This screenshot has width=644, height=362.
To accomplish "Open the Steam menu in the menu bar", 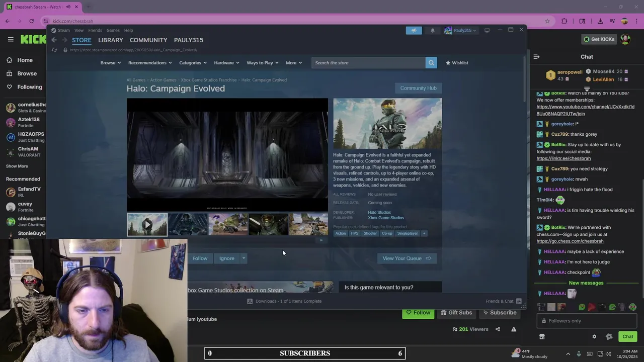I will pos(63,30).
